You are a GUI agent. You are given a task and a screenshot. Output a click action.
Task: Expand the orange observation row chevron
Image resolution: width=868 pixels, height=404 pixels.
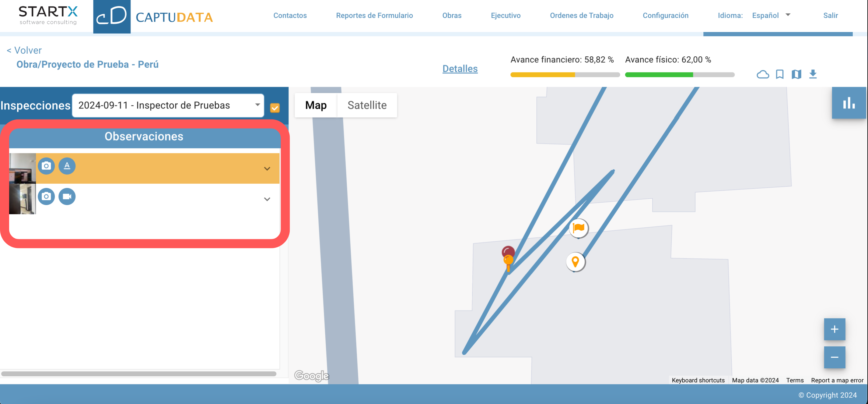[267, 168]
